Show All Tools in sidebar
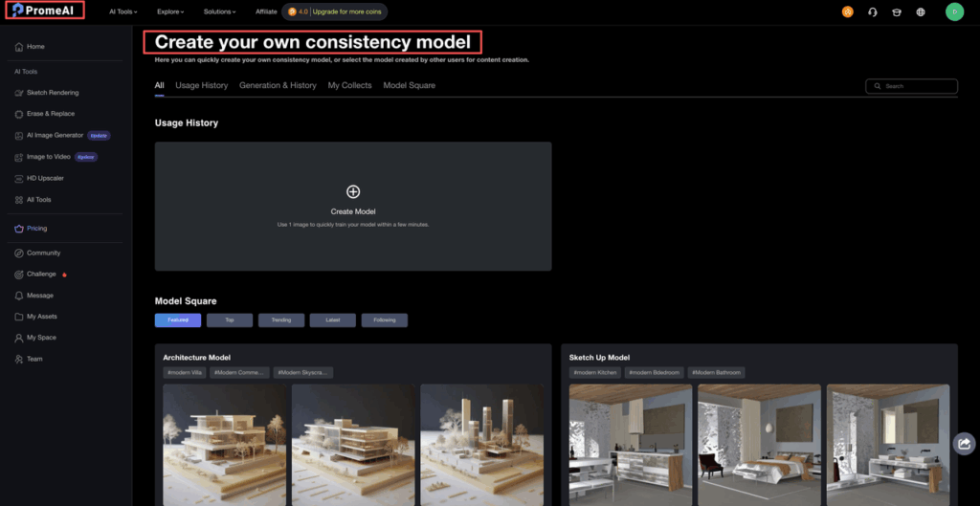This screenshot has width=980, height=506. pos(33,200)
